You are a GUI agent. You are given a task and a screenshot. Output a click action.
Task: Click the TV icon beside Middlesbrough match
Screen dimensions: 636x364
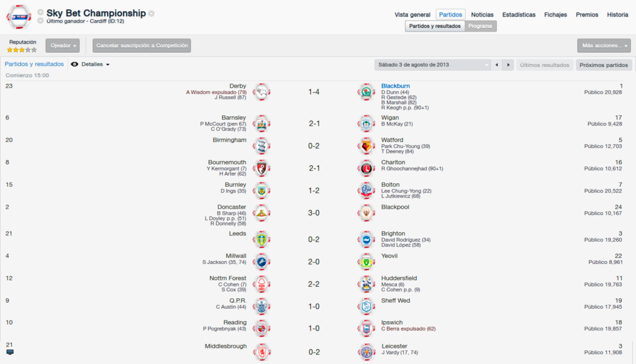pyautogui.click(x=10, y=352)
